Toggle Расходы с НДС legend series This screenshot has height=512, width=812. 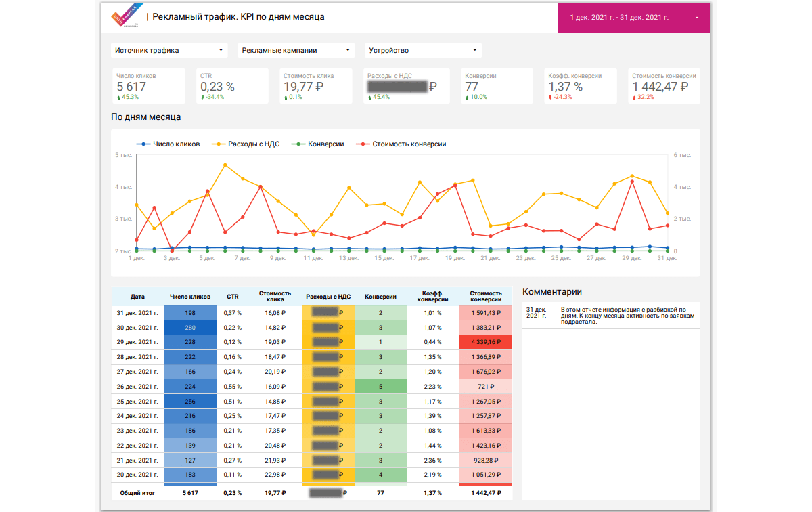point(247,144)
